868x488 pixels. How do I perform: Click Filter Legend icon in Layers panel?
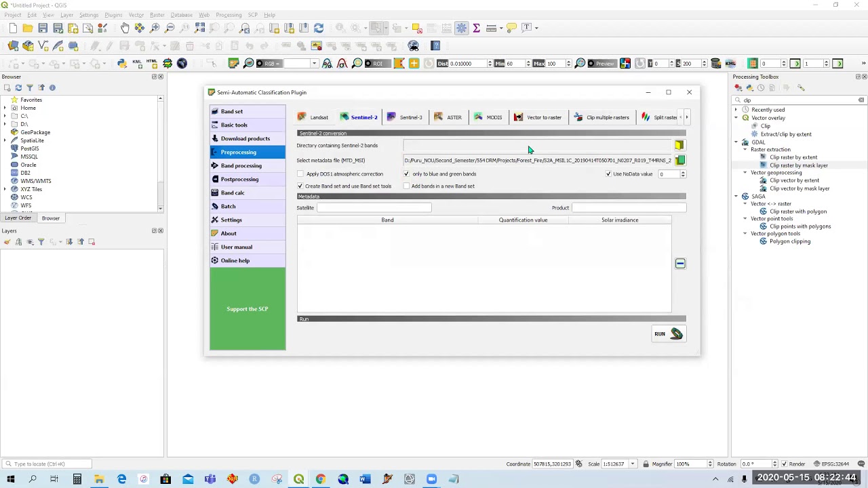click(41, 242)
